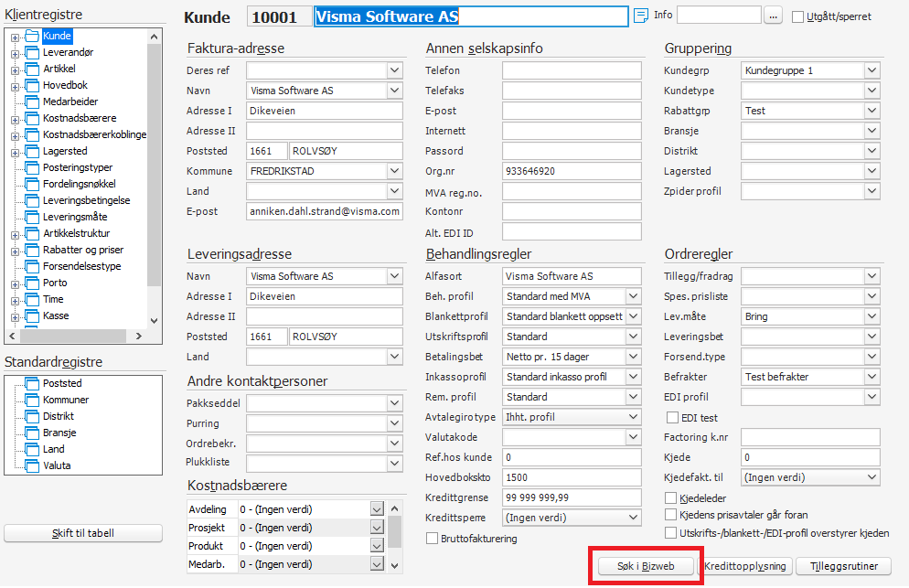
Task: Expand the Rabatter og priser tree node
Action: point(15,251)
